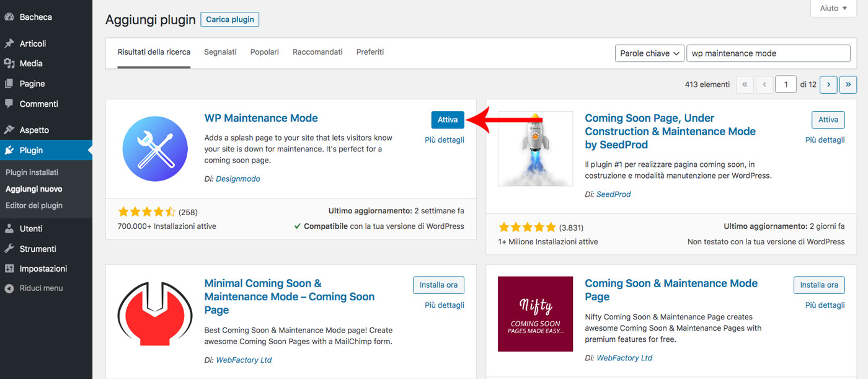Click the SeedProd five-star rating
The height and width of the screenshot is (379, 868).
click(x=528, y=227)
